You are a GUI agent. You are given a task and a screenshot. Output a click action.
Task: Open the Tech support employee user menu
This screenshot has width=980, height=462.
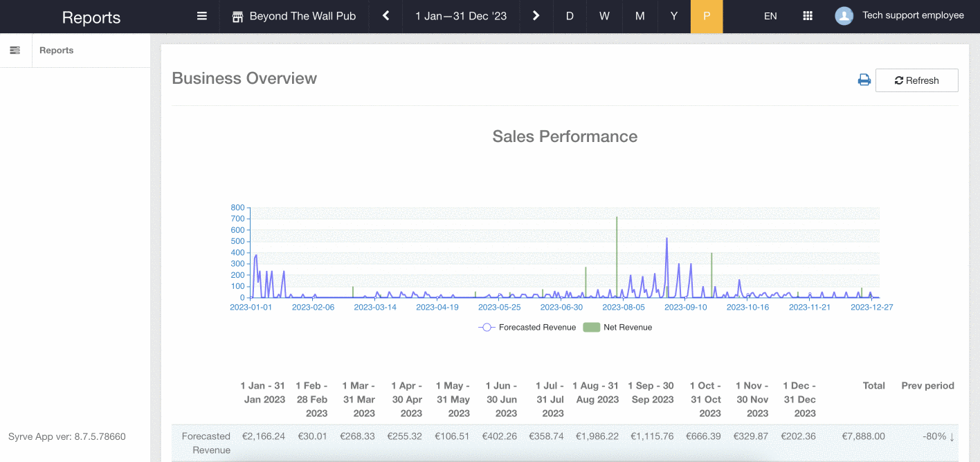click(912, 16)
